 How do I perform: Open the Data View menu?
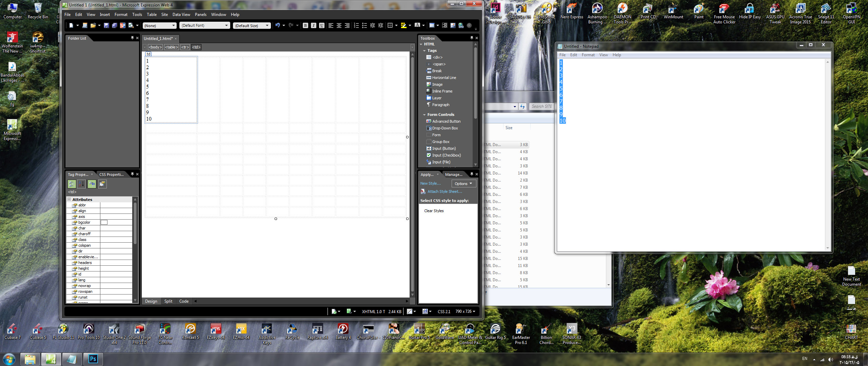click(x=181, y=15)
